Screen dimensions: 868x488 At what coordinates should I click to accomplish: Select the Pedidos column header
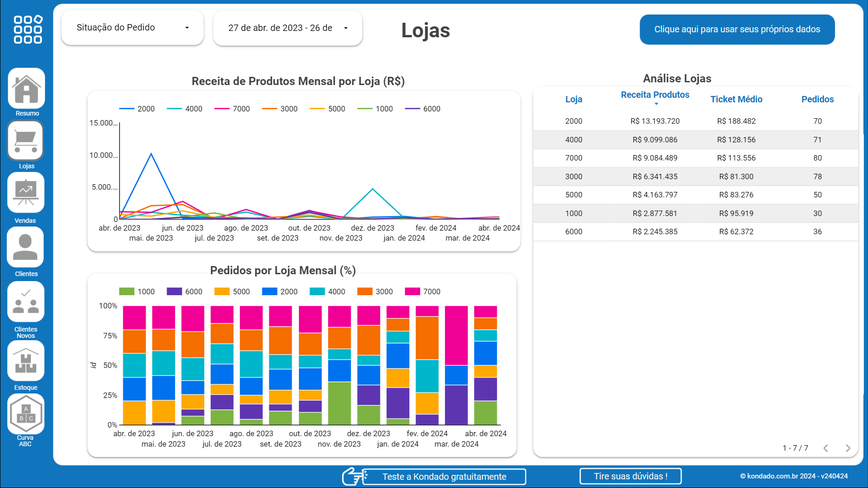(x=818, y=99)
